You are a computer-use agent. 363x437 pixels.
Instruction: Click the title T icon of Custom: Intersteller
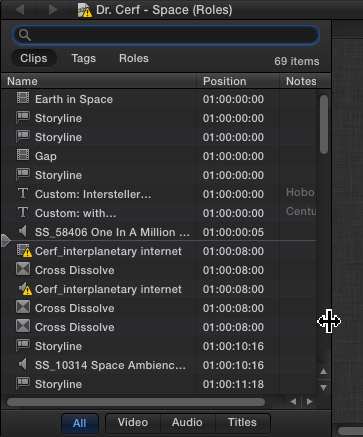[x=23, y=193]
